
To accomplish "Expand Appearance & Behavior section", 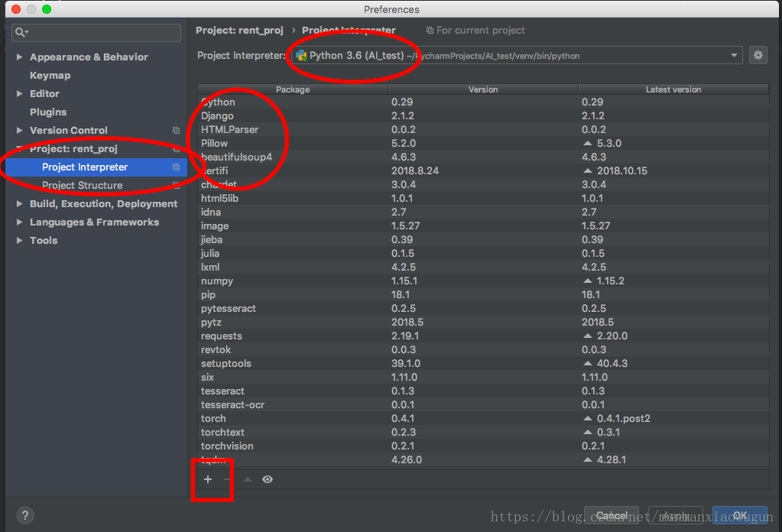I will 19,57.
